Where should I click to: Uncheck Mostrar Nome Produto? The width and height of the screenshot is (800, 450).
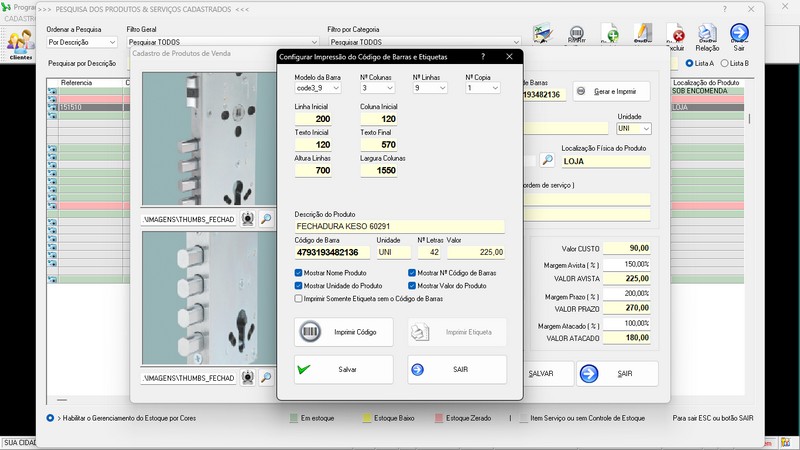click(299, 273)
